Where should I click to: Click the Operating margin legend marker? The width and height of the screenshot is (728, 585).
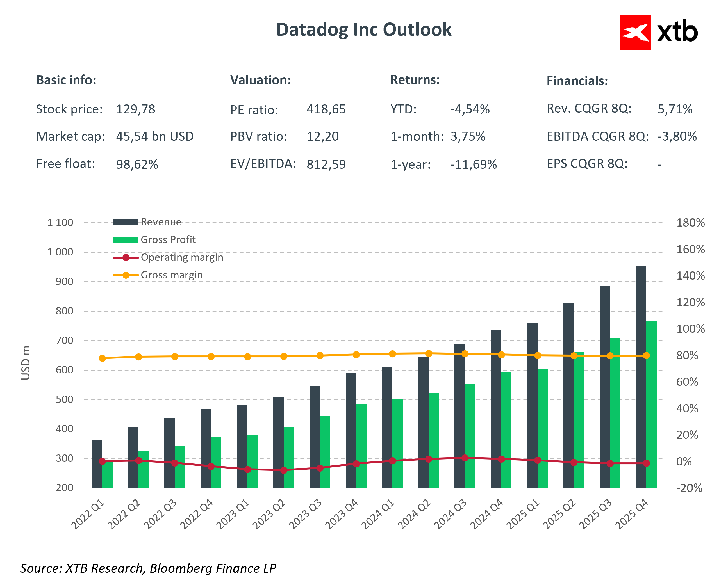point(126,258)
